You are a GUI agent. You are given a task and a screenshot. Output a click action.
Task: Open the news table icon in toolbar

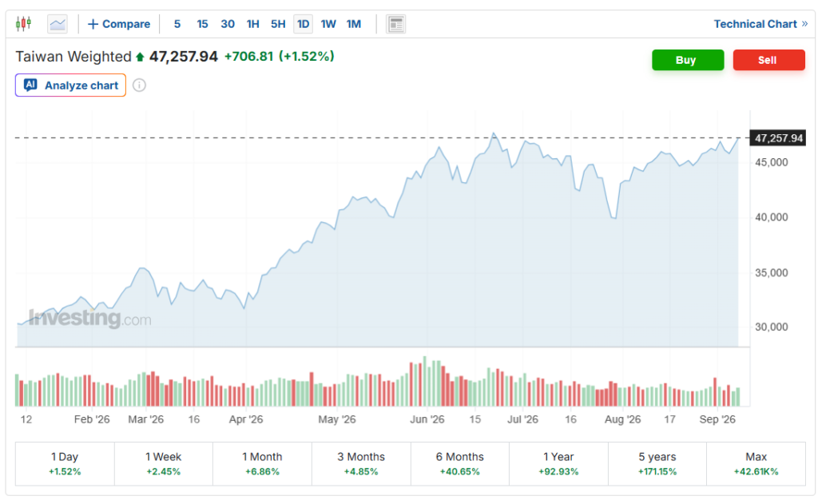(396, 24)
